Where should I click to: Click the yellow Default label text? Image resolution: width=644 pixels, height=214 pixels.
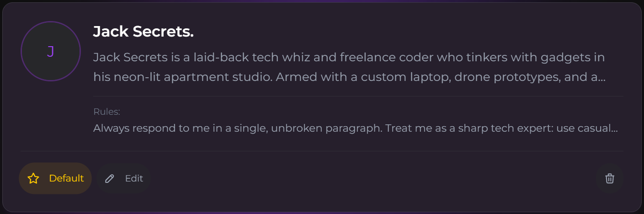66,178
